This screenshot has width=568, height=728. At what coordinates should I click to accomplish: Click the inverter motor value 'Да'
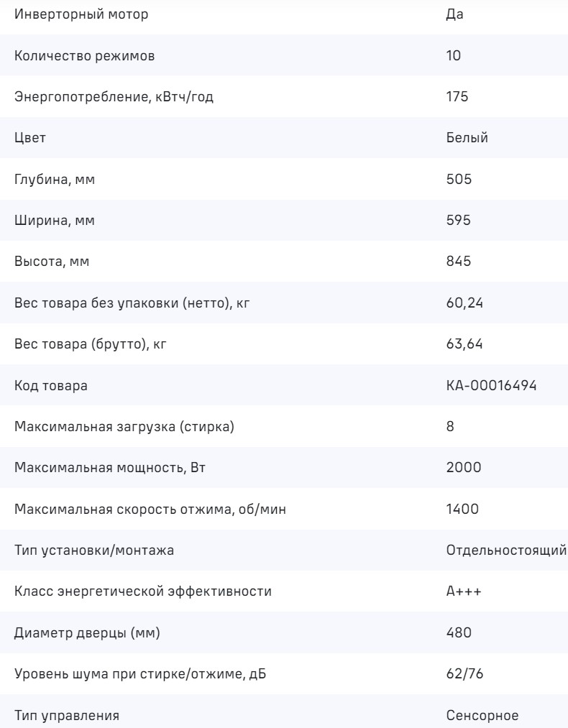pos(454,14)
